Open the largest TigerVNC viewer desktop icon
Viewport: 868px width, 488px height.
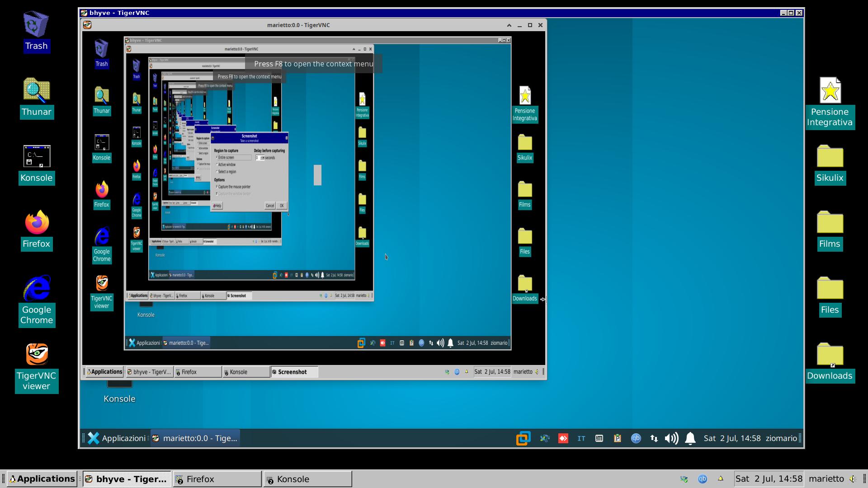[x=37, y=354]
